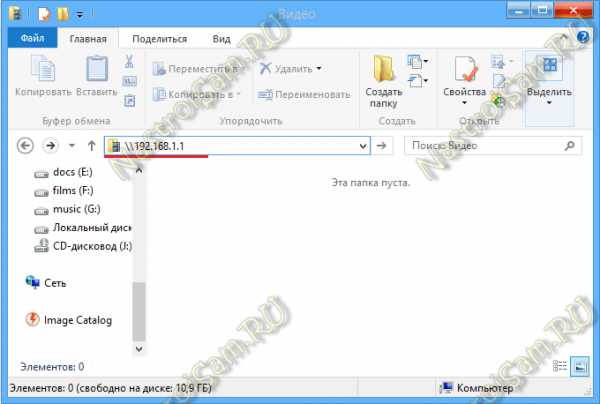Open recent locations dropdown arrow
This screenshot has width=600, height=404.
[x=72, y=146]
